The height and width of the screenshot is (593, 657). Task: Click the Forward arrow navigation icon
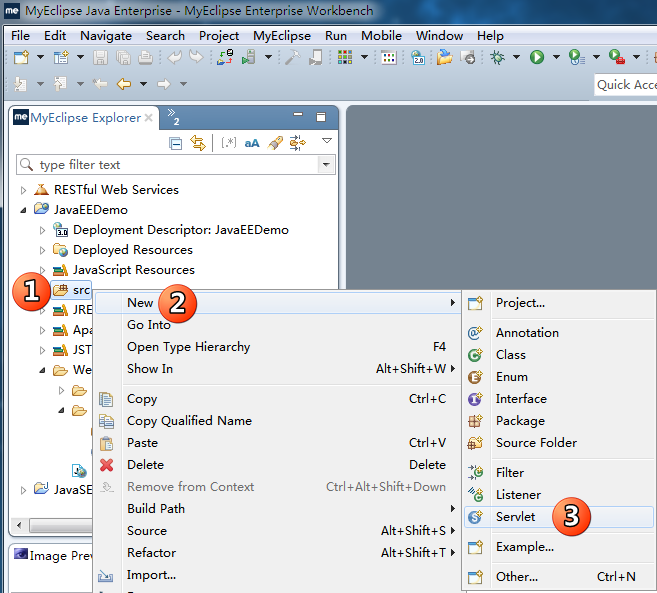click(x=164, y=84)
